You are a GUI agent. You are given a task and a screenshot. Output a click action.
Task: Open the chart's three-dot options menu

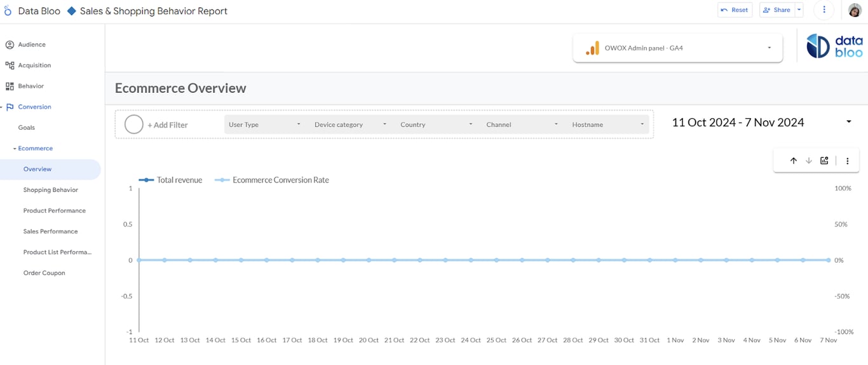coord(848,161)
